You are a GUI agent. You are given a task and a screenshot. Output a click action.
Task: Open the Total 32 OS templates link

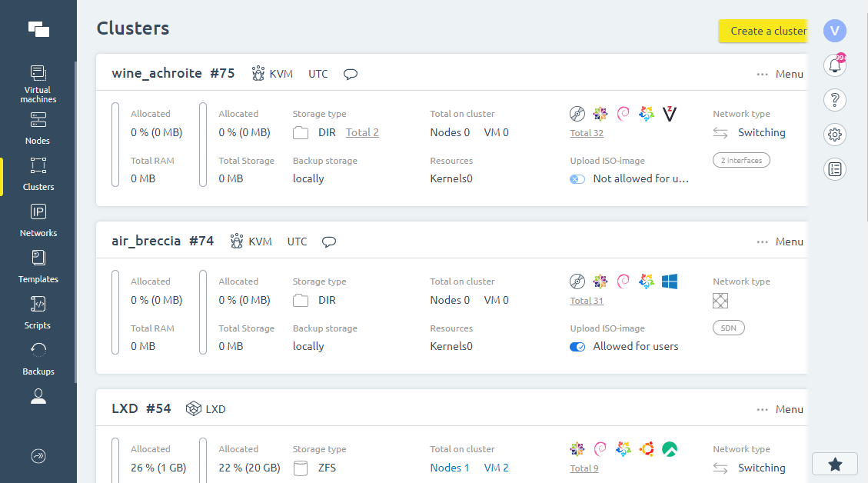[587, 133]
